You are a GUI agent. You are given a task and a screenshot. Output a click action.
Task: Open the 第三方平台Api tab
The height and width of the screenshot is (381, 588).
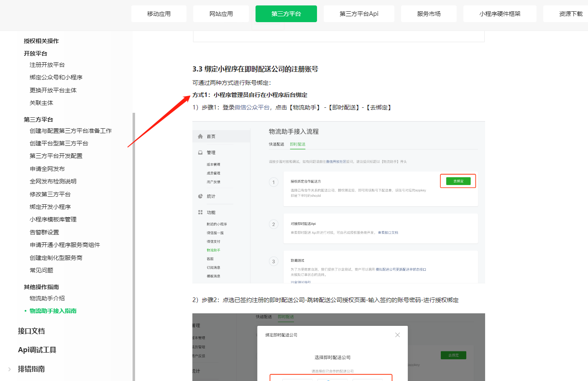coord(359,14)
